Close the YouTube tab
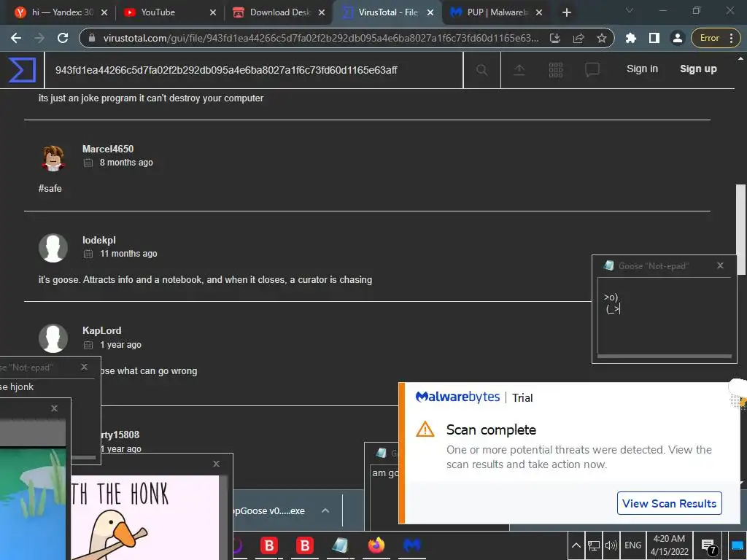This screenshot has width=747, height=560. [x=213, y=12]
